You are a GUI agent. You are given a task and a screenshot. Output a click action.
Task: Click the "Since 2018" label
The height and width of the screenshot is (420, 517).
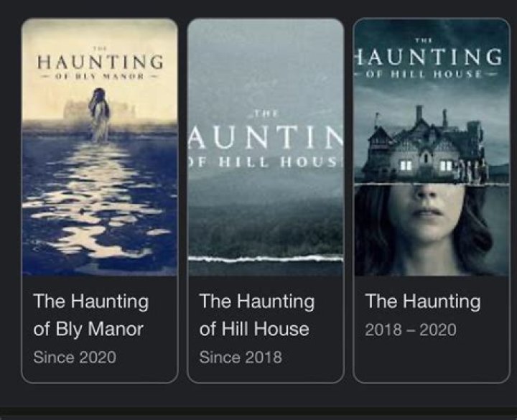[240, 357]
